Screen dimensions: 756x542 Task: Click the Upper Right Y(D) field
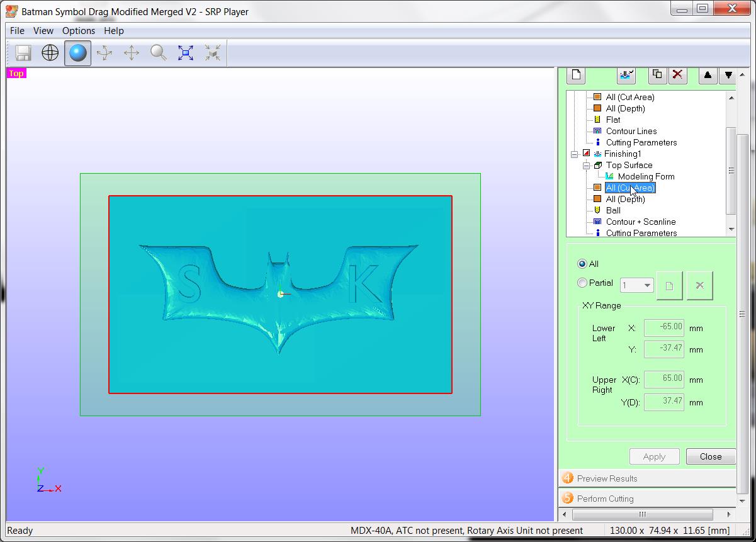pyautogui.click(x=664, y=402)
